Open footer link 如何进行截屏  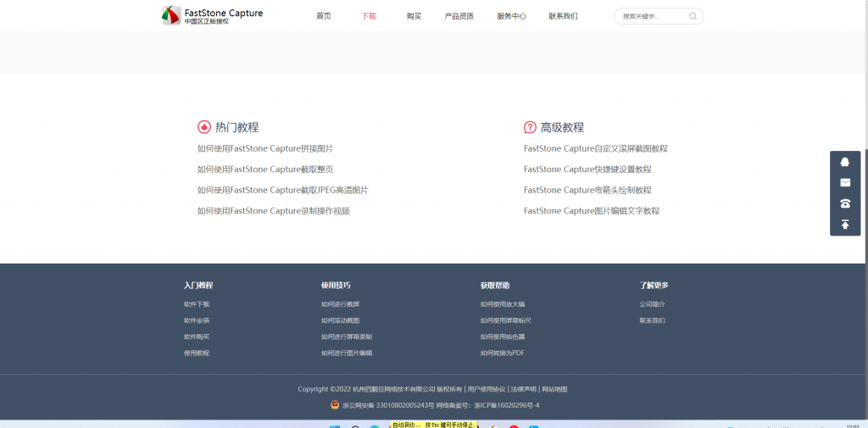[341, 304]
